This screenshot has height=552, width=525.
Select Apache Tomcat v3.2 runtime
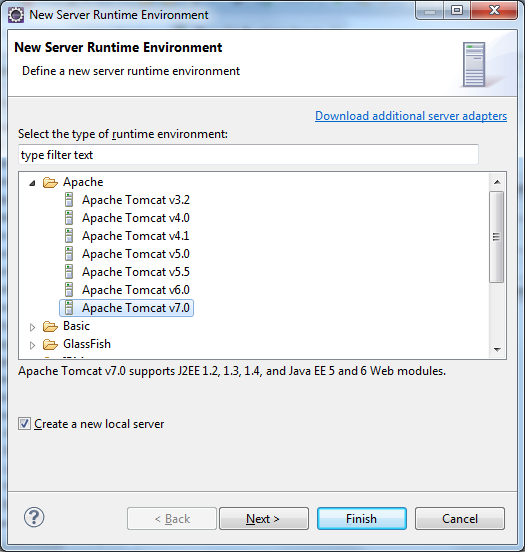click(x=136, y=200)
